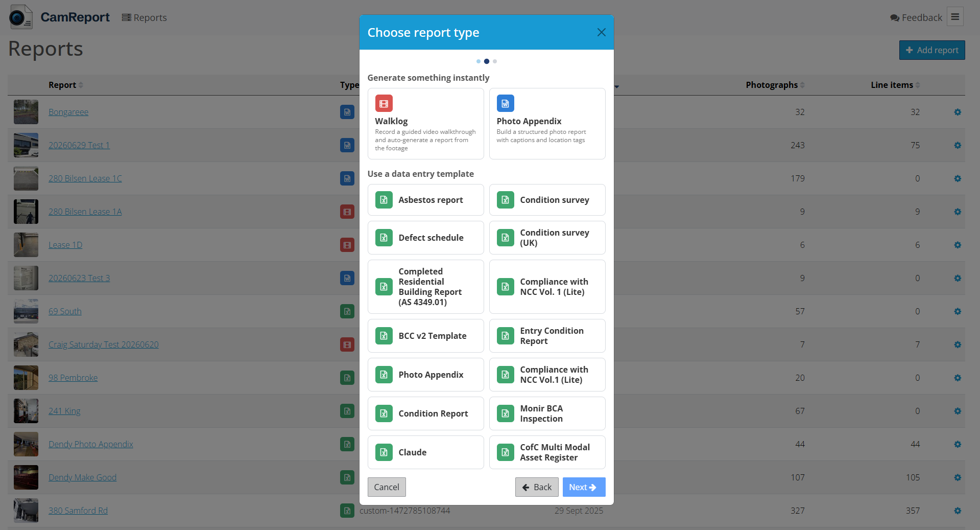
Task: Select the Walklog report type card
Action: coord(425,124)
